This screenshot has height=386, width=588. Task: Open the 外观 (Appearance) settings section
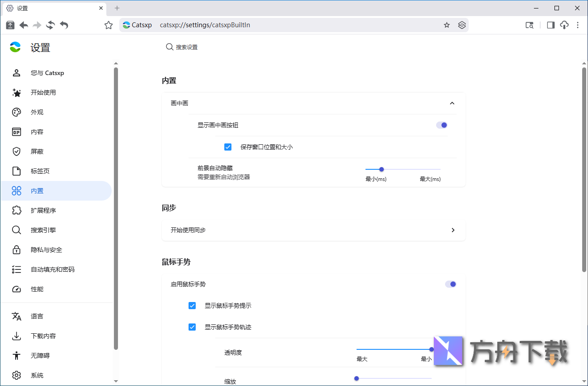[x=37, y=112]
